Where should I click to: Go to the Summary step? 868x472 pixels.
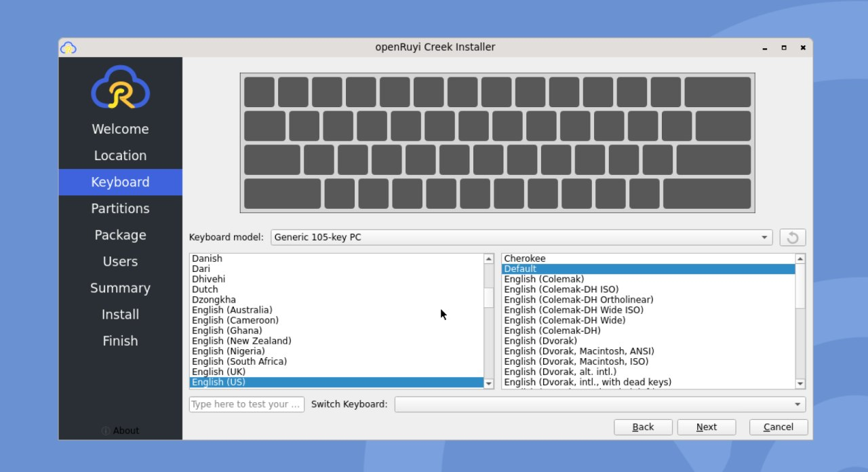[x=120, y=288]
